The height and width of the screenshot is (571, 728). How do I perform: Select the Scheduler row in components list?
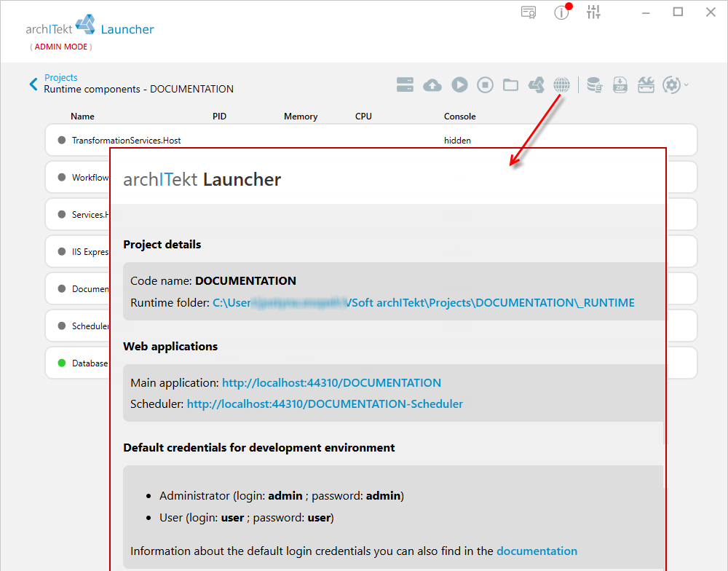pyautogui.click(x=371, y=326)
